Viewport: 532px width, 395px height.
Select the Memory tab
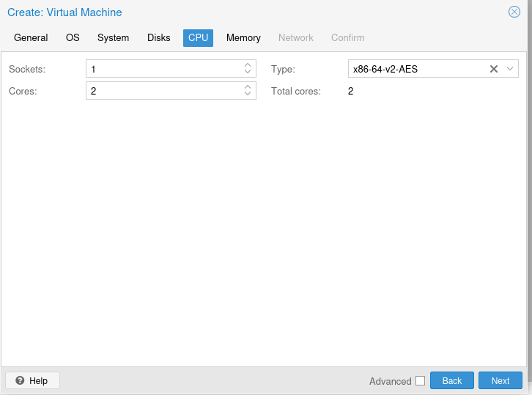click(x=243, y=37)
